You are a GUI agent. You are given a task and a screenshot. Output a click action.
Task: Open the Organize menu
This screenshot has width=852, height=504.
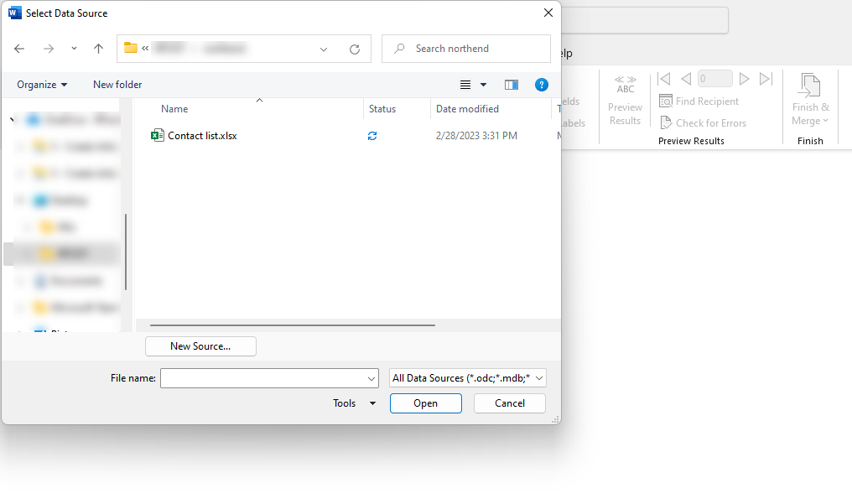tap(42, 85)
